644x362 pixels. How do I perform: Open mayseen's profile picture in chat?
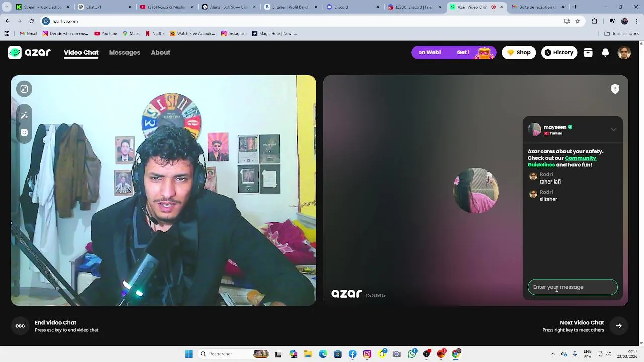pos(534,129)
